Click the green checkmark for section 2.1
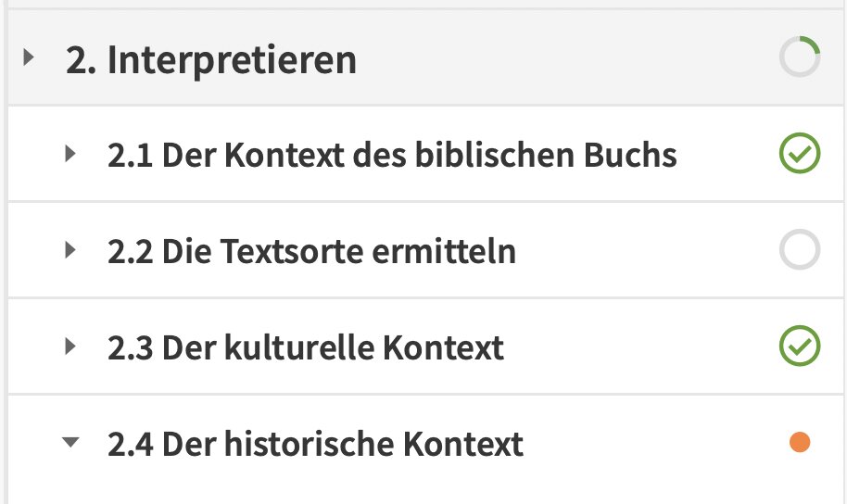Screen dimensions: 847x504 (x=800, y=153)
